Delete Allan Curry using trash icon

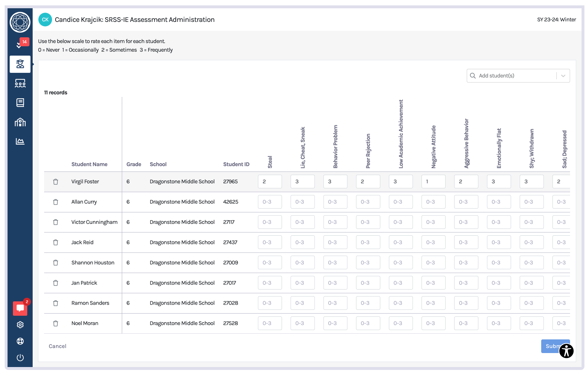click(56, 202)
